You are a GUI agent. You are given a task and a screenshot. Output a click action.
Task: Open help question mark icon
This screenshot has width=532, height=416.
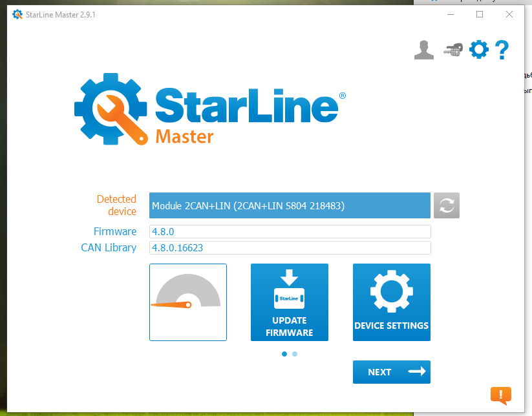[x=502, y=50]
